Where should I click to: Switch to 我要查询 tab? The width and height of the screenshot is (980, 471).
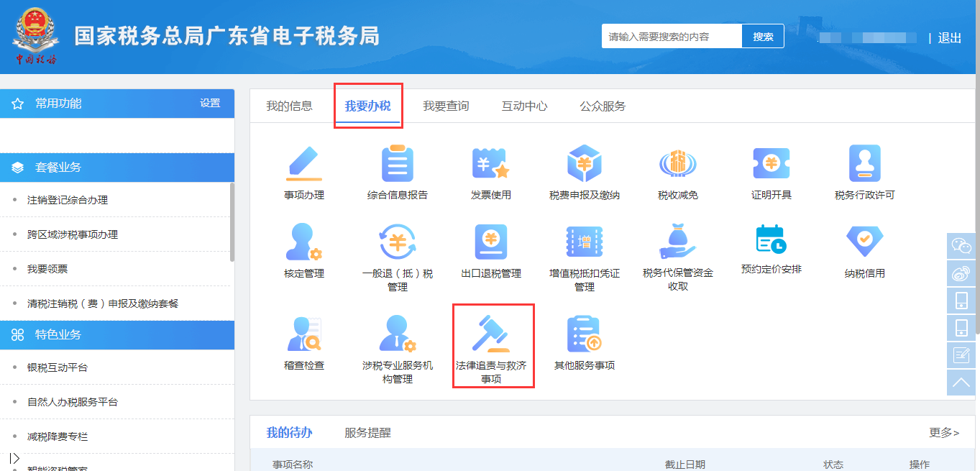(445, 106)
